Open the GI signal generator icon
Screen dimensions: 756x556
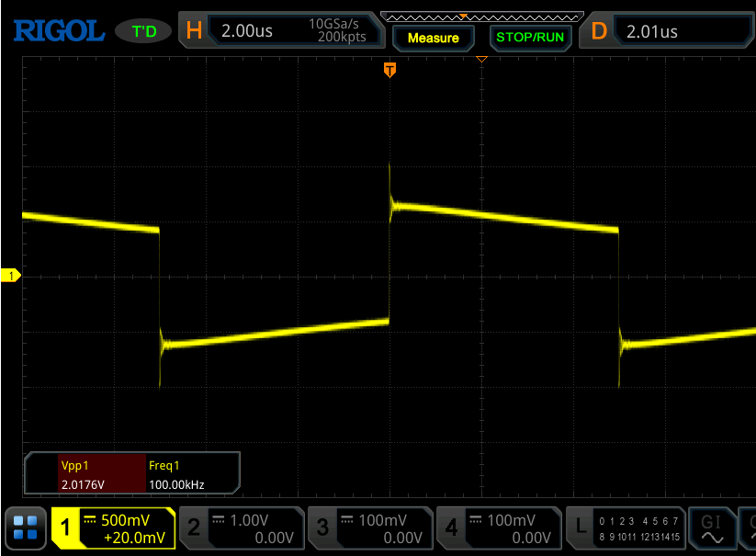pyautogui.click(x=712, y=528)
